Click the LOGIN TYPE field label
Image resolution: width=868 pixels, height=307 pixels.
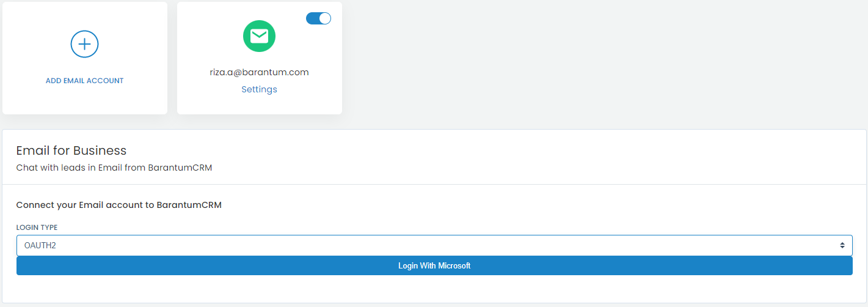37,227
